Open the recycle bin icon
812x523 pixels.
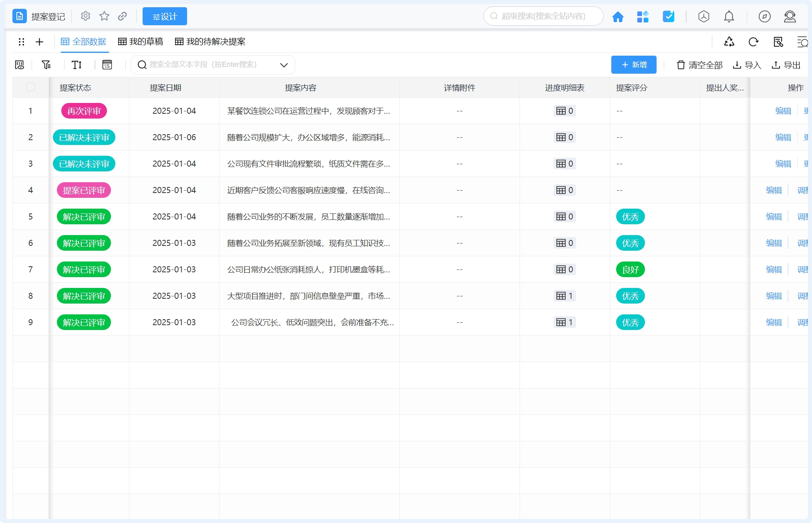click(729, 42)
